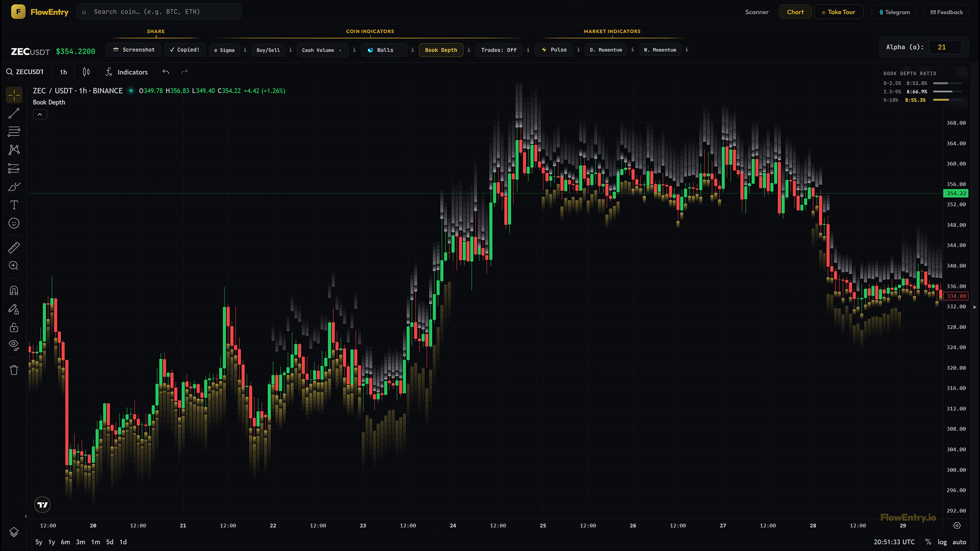The image size is (980, 551).
Task: Set the date range to 6m
Action: coord(65,542)
